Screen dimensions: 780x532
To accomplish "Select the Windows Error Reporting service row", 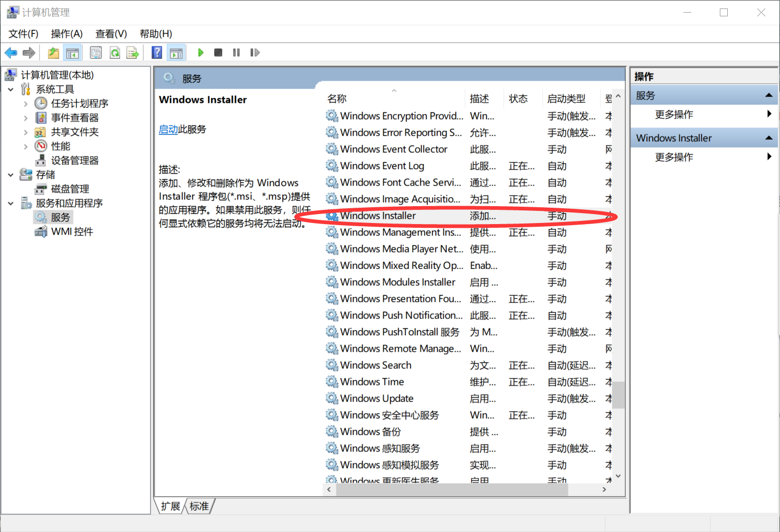I will pyautogui.click(x=468, y=132).
